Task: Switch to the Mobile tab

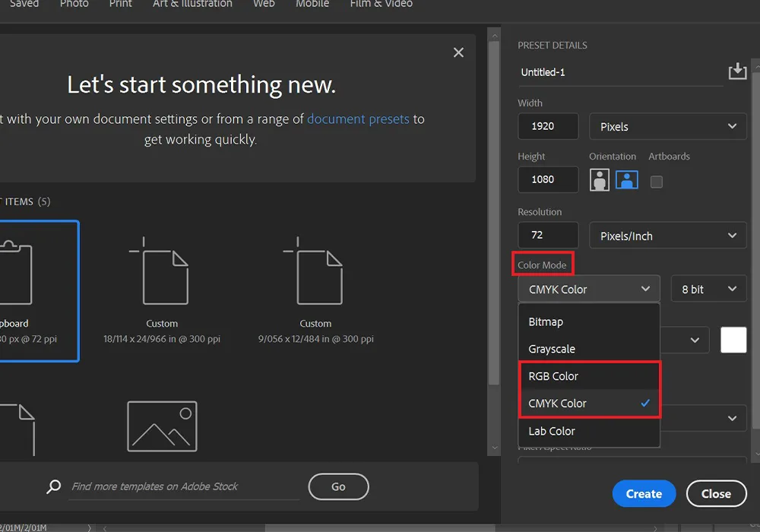Action: click(x=312, y=4)
